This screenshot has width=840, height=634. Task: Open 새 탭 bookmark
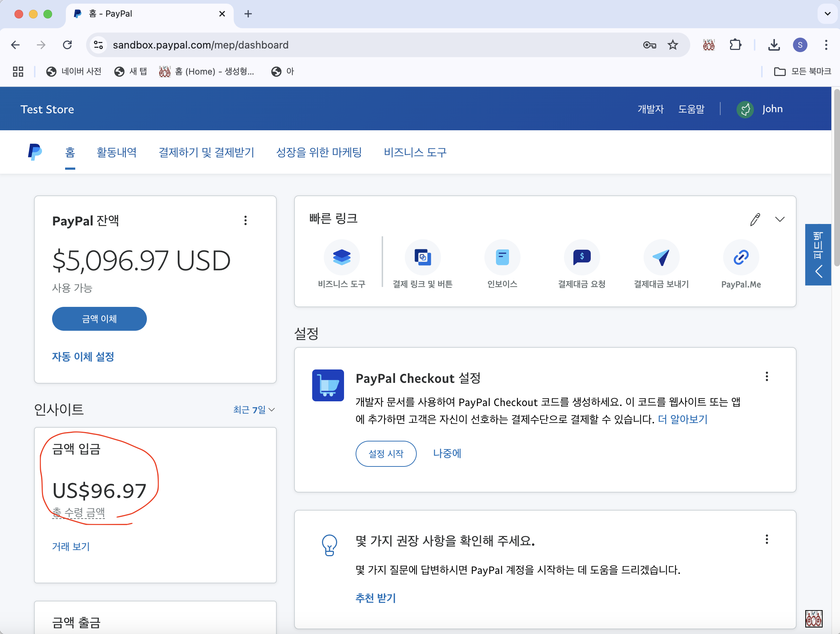point(130,71)
